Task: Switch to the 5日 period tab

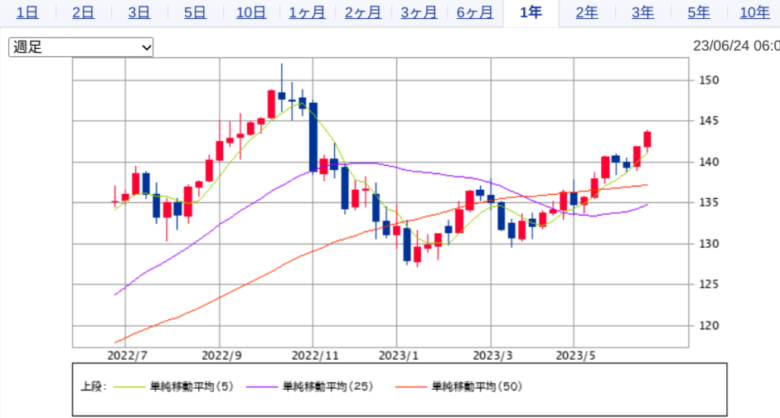Action: [x=195, y=12]
